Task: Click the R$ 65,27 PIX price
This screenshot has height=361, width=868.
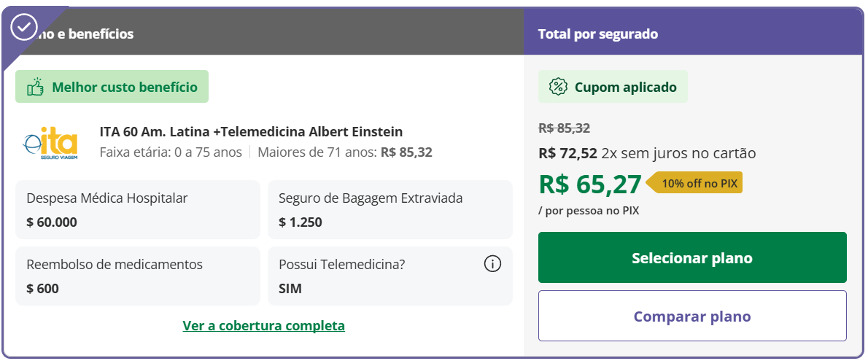Action: tap(590, 184)
